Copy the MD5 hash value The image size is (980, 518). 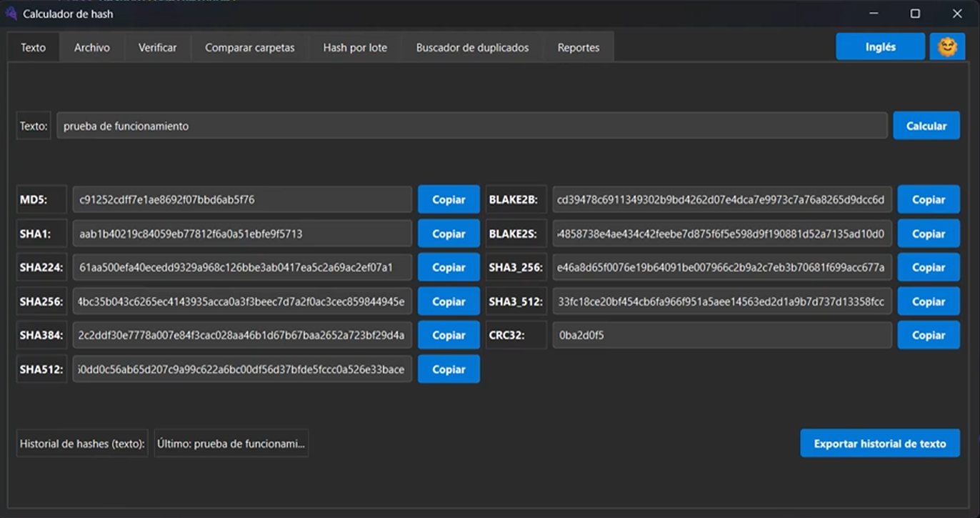pyautogui.click(x=449, y=200)
